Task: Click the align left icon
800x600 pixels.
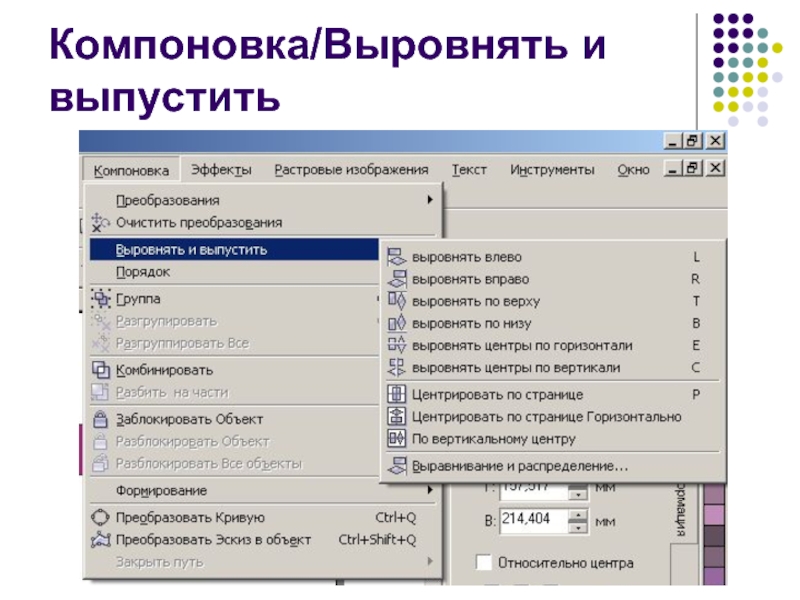Action: point(396,257)
